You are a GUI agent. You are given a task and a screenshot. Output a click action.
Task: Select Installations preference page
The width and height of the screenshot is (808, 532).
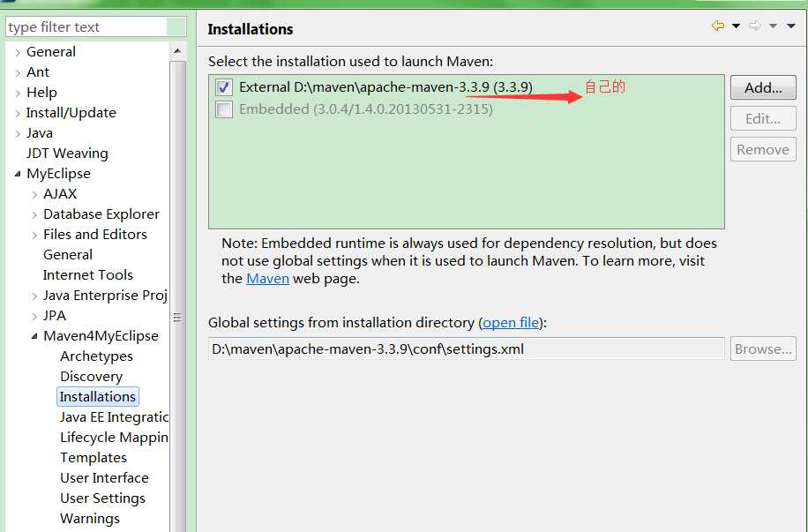(x=97, y=396)
